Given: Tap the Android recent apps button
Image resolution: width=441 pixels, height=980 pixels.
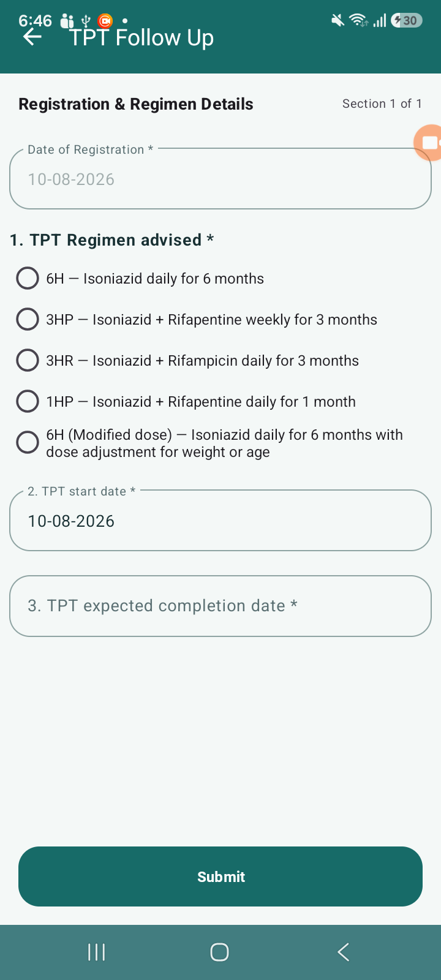Looking at the screenshot, I should 97,952.
